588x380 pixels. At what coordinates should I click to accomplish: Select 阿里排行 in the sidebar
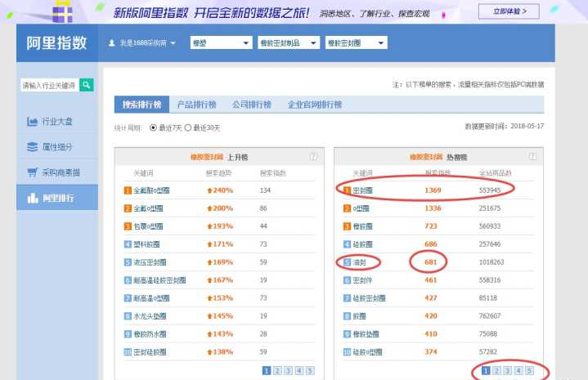(57, 198)
